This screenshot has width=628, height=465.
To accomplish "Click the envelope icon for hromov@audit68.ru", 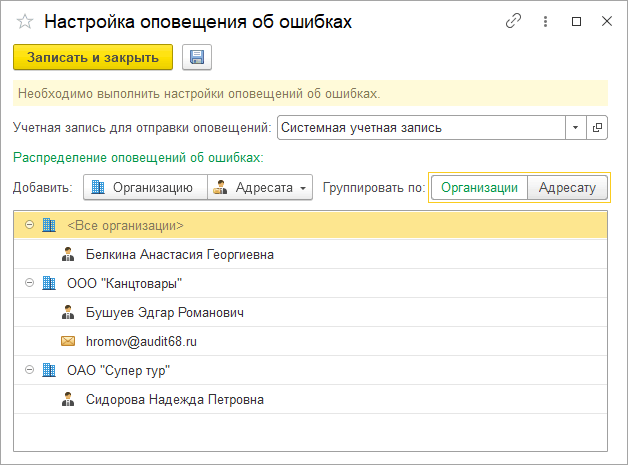I will click(x=68, y=341).
